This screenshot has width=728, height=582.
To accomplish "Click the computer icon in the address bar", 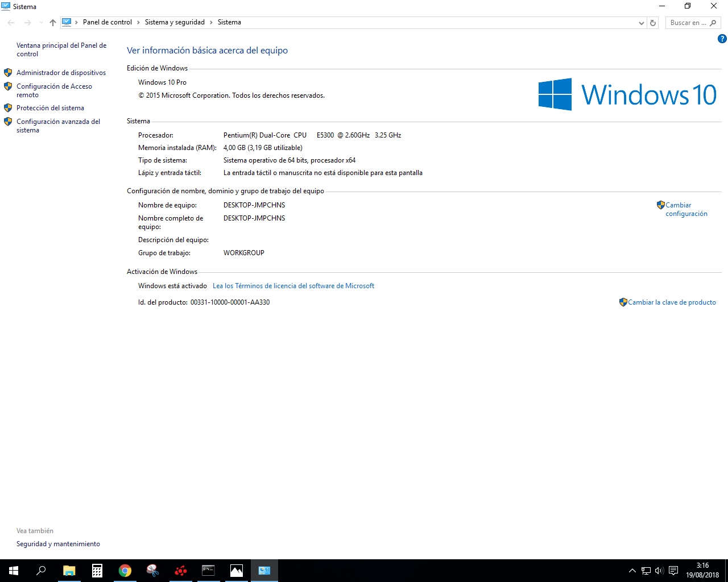I will pos(67,22).
